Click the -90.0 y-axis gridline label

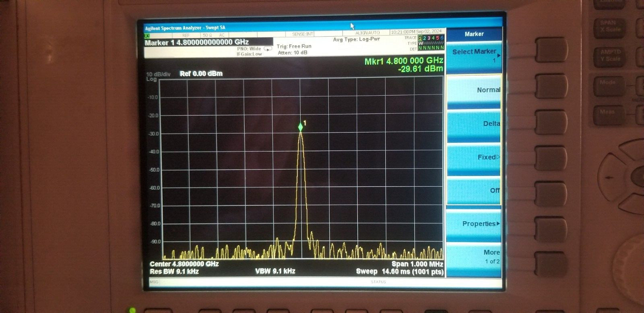click(x=155, y=242)
